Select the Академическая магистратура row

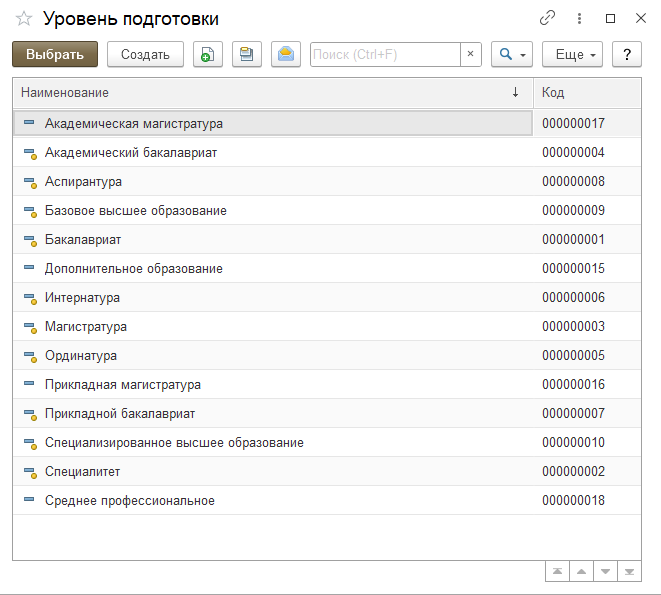click(327, 123)
